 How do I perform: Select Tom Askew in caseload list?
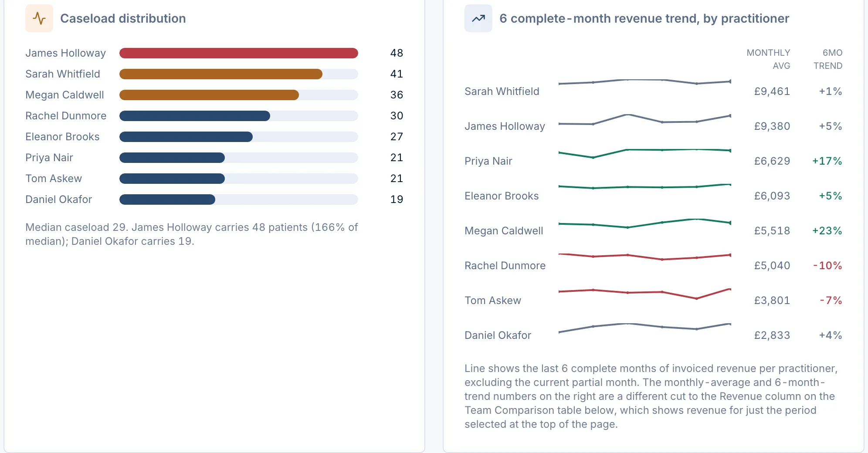pos(54,179)
